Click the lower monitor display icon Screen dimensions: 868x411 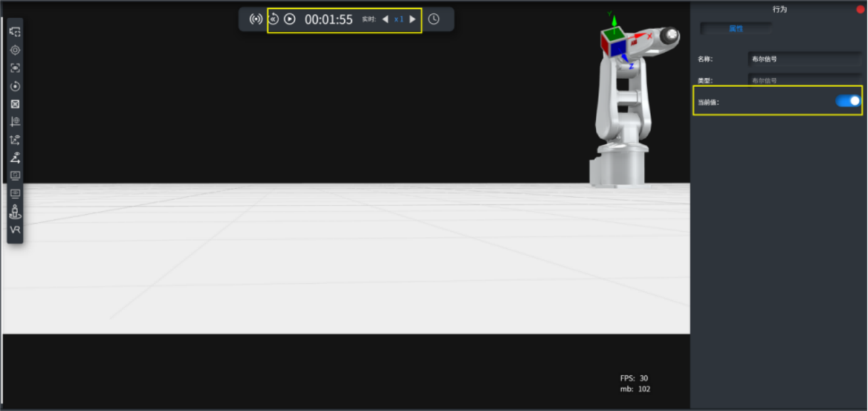(15, 194)
